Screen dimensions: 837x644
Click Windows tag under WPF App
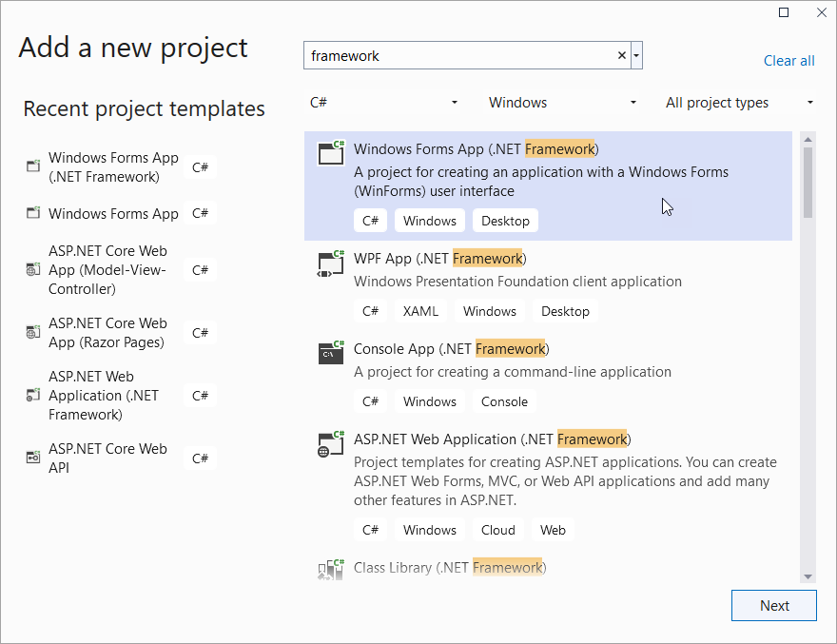tap(489, 311)
